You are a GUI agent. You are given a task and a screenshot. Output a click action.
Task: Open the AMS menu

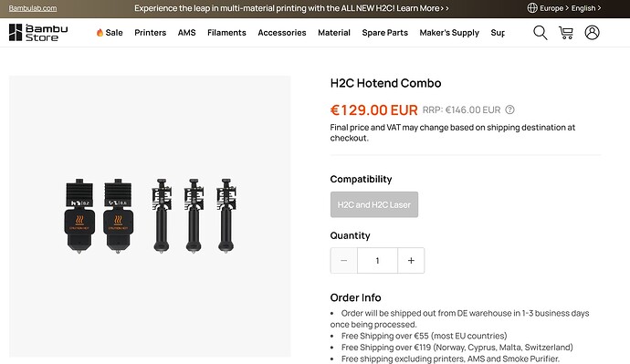coord(187,33)
